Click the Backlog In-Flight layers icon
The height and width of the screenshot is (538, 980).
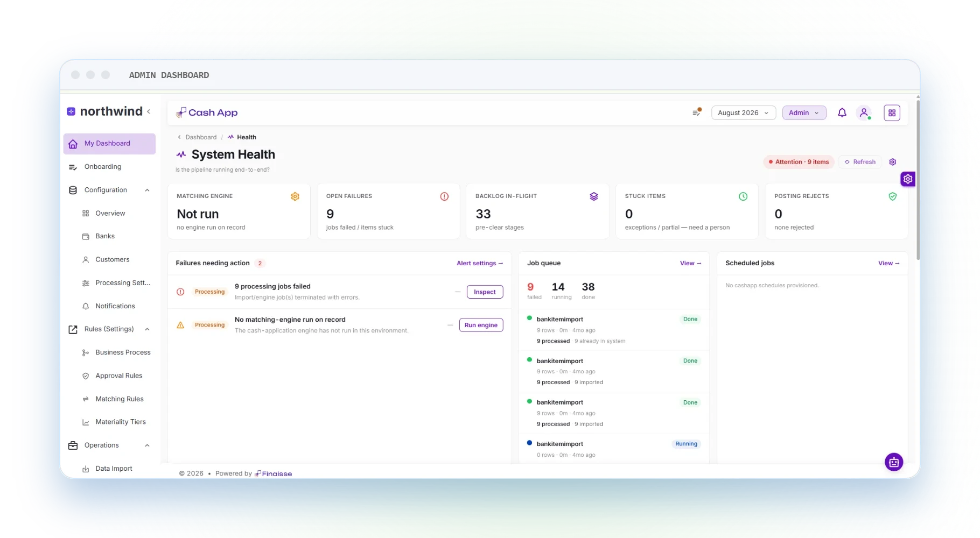click(594, 196)
